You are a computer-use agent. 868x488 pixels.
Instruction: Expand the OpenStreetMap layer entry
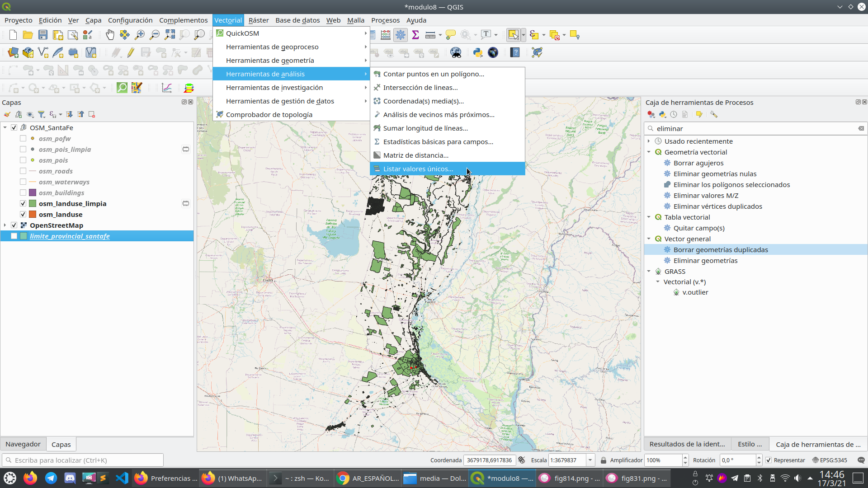(5, 225)
